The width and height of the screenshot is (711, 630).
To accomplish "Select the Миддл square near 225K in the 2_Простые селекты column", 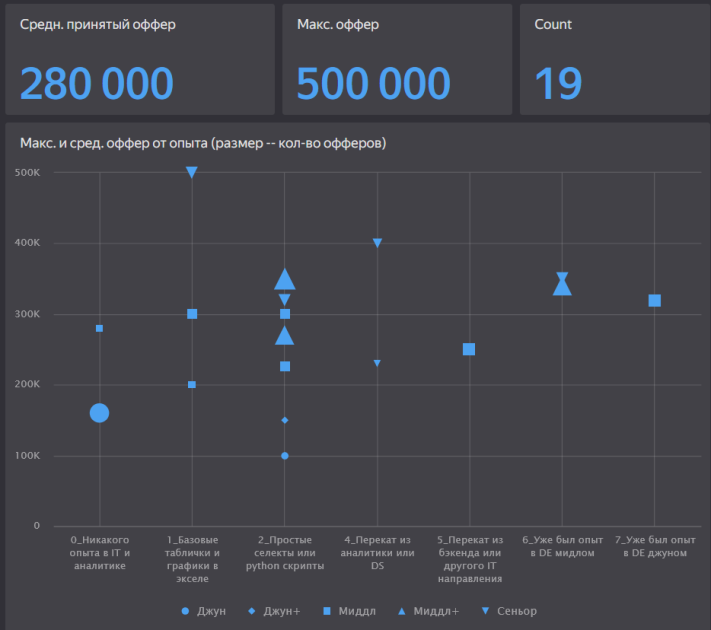I will pyautogui.click(x=285, y=366).
